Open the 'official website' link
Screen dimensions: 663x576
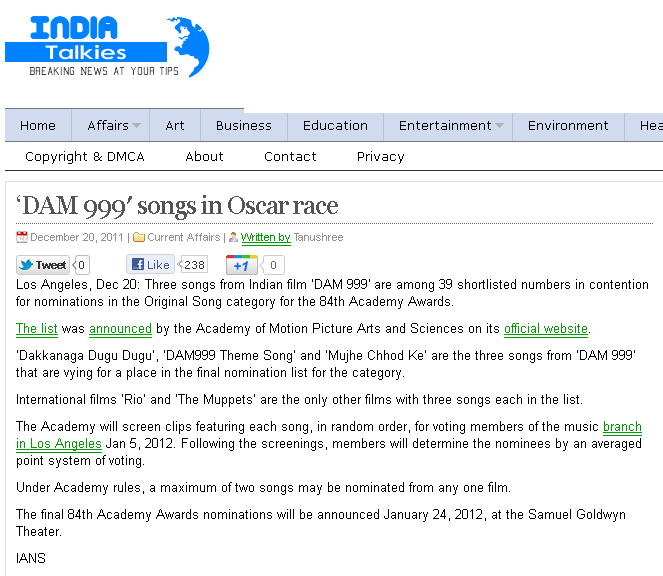546,329
